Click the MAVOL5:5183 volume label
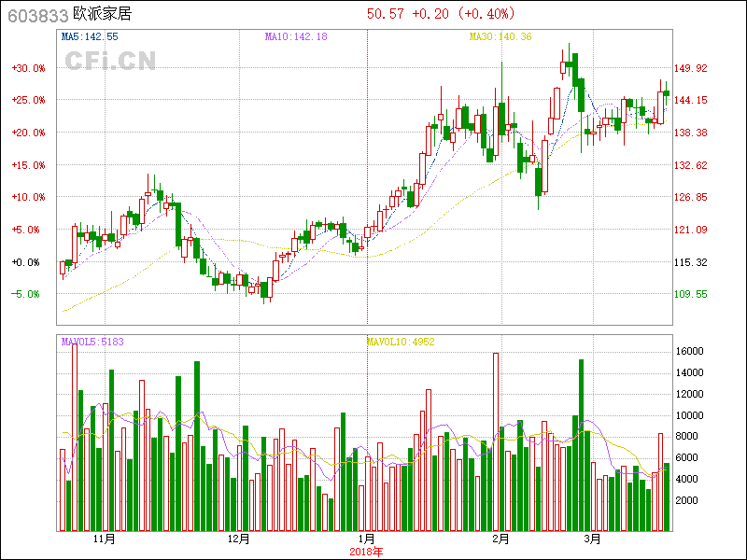 tap(92, 342)
